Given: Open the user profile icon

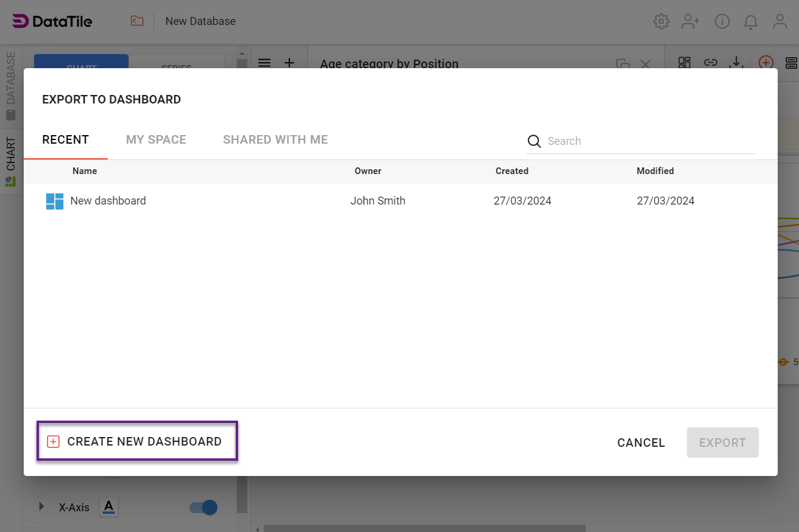Looking at the screenshot, I should pyautogui.click(x=780, y=21).
